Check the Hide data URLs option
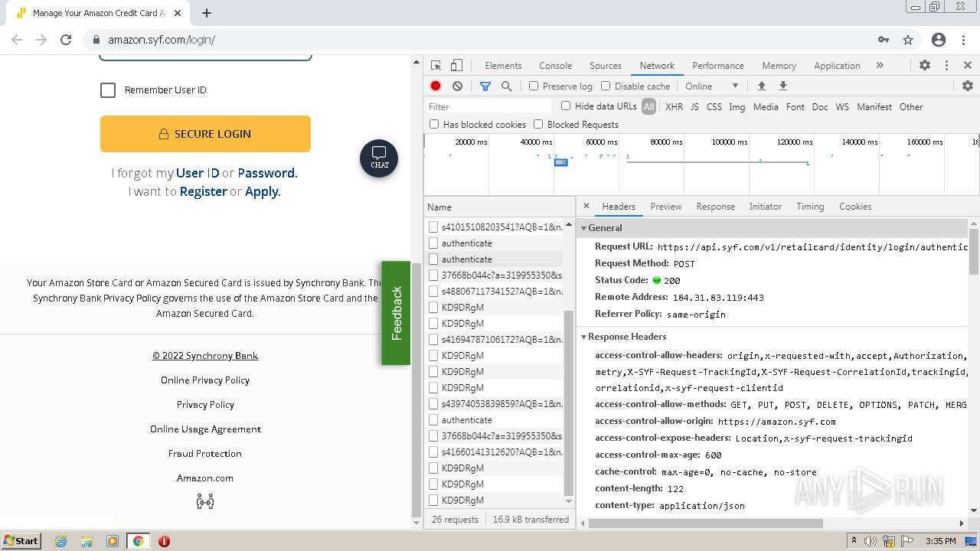The height and width of the screenshot is (551, 980). tap(566, 106)
